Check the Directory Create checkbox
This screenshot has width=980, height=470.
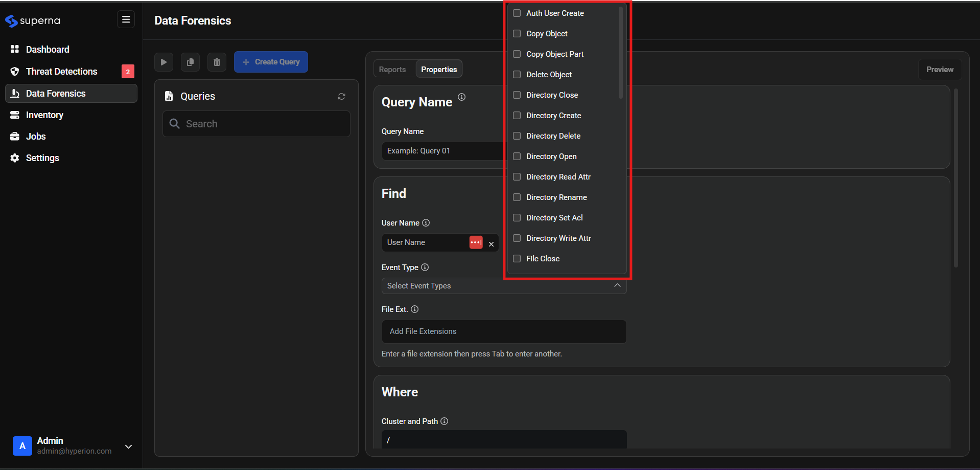click(x=517, y=116)
